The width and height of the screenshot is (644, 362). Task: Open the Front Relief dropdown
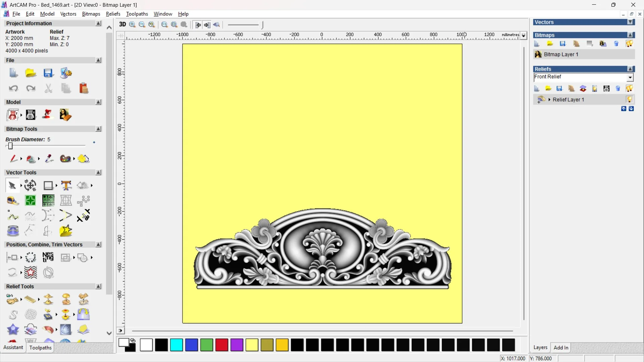point(630,77)
